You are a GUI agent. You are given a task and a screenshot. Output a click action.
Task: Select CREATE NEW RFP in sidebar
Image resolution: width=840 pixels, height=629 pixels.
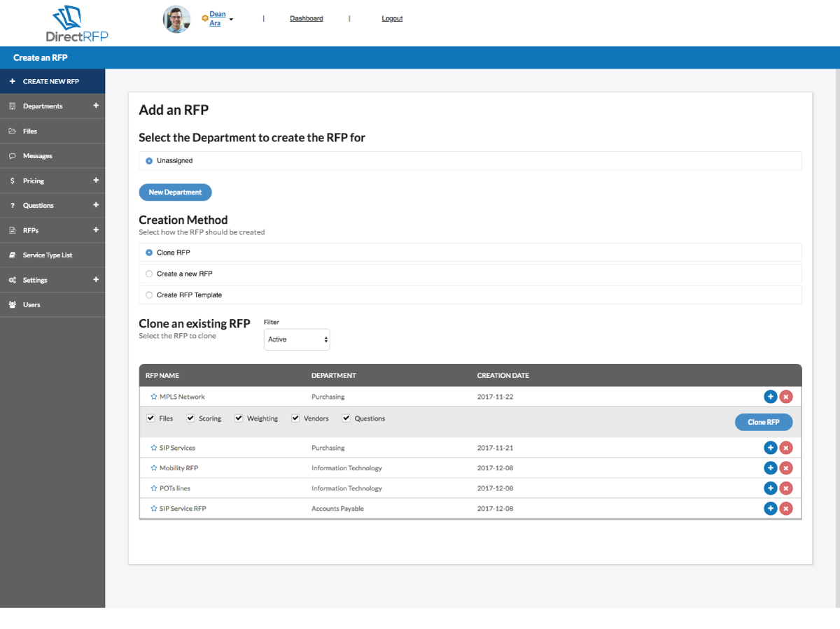click(52, 81)
